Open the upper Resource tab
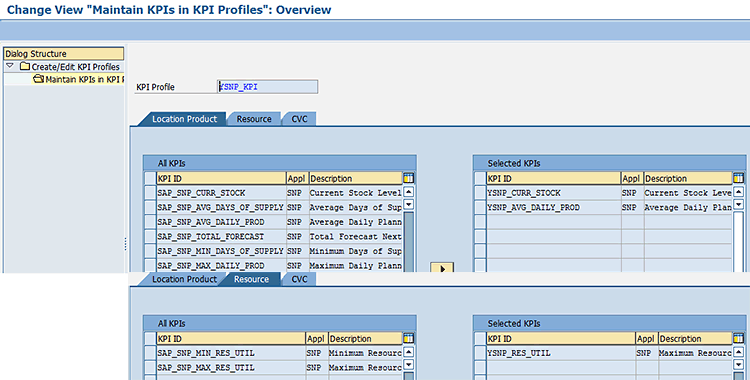This screenshot has height=380, width=750. coord(254,119)
